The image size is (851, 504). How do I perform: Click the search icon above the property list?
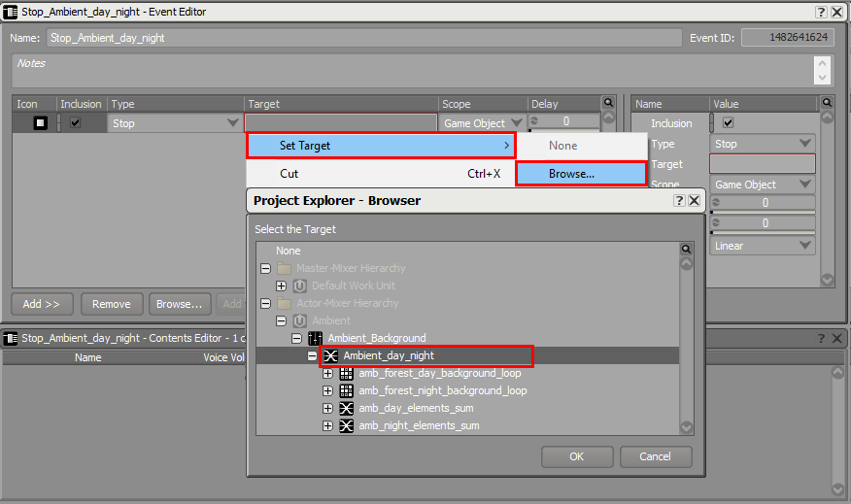click(827, 102)
